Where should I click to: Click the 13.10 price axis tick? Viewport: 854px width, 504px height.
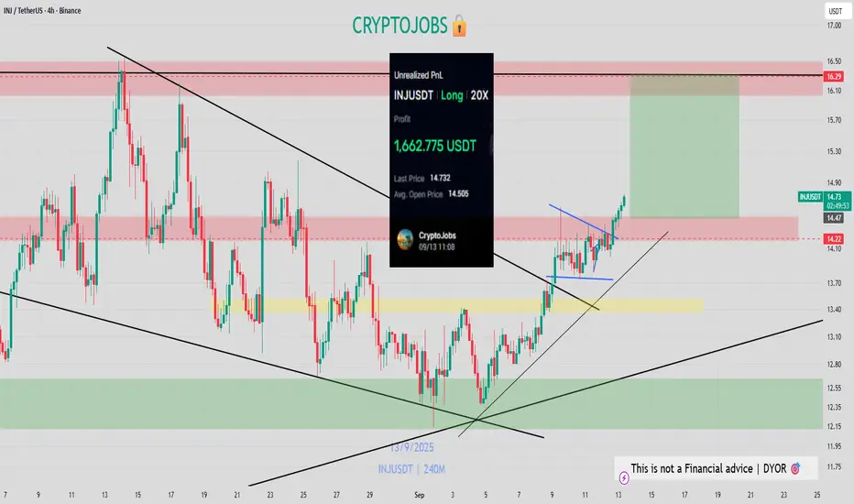[834, 336]
